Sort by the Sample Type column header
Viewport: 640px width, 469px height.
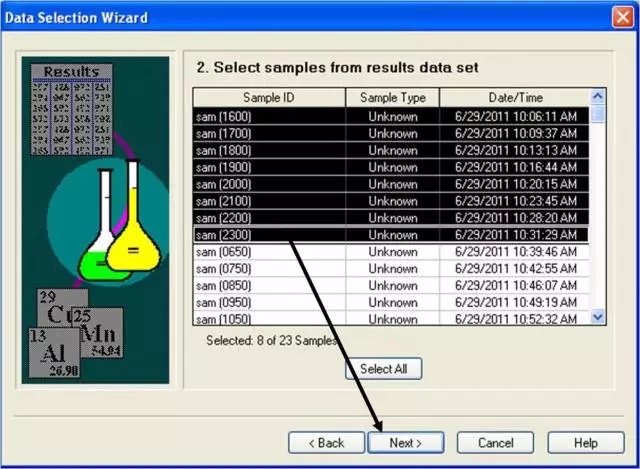coord(392,97)
